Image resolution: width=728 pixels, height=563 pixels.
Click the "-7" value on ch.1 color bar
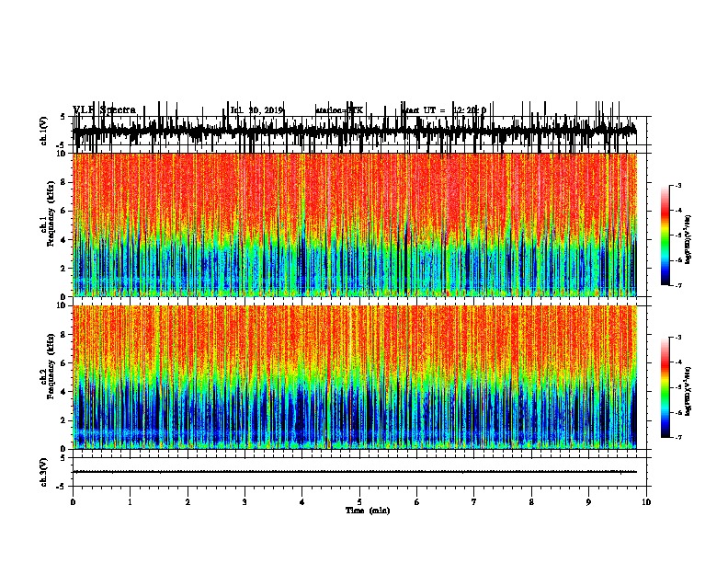point(678,285)
